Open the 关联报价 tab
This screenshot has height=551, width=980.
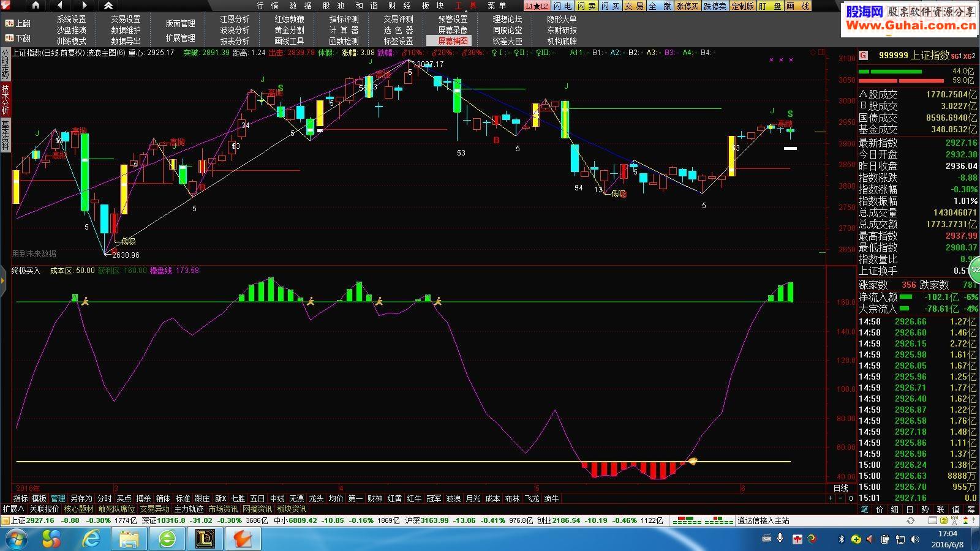[x=44, y=509]
